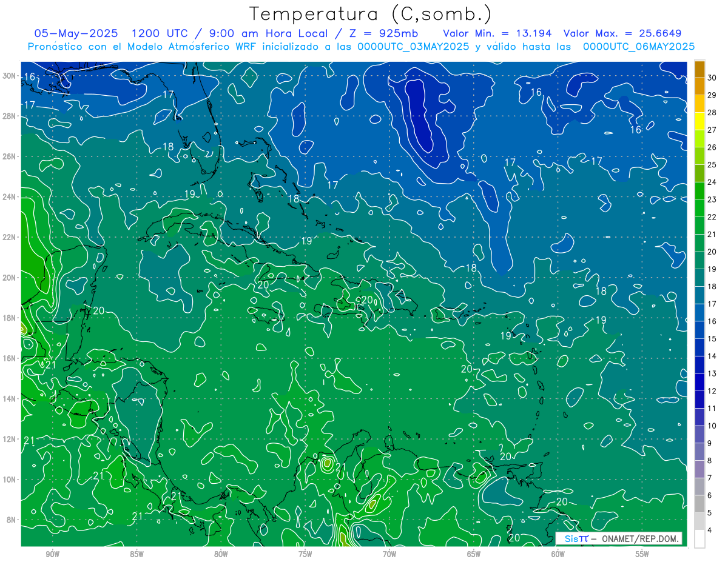This screenshot has height=562, width=728.
Task: Click the 28 label on the color scale
Action: click(712, 113)
